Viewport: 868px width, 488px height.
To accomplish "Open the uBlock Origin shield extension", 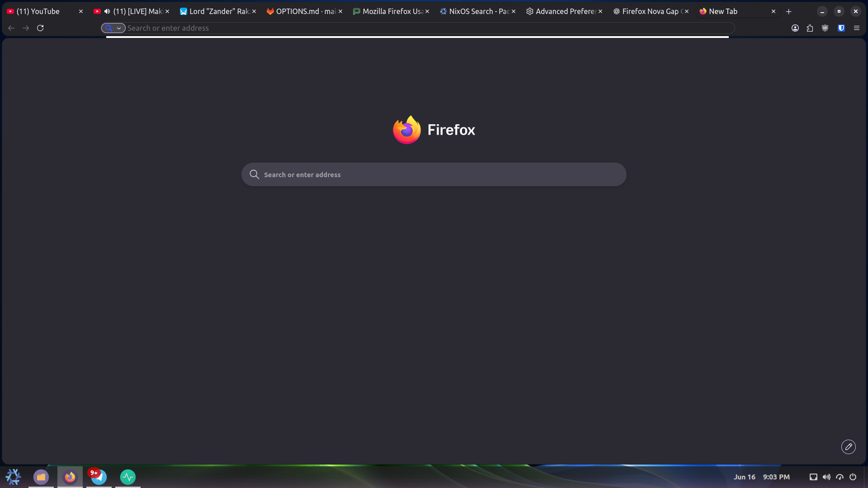I will (x=825, y=28).
